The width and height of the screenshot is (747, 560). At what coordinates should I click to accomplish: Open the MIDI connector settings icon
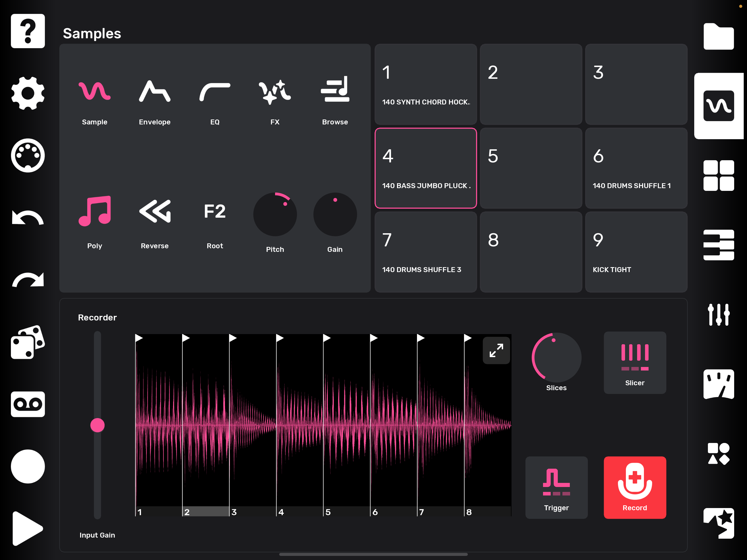(28, 155)
